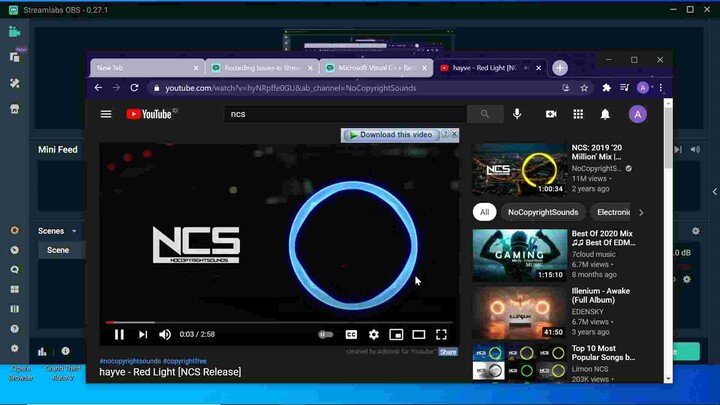Start YouTube voice search microphone
The image size is (720, 405).
pyautogui.click(x=517, y=114)
